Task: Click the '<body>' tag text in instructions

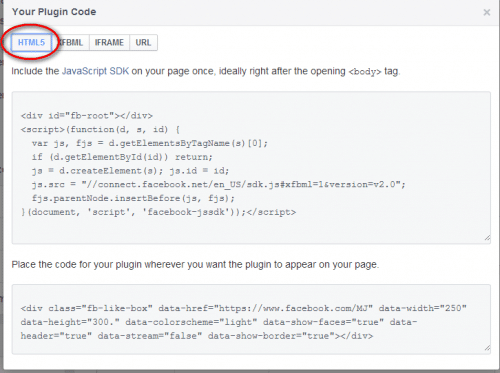Action: click(x=365, y=72)
